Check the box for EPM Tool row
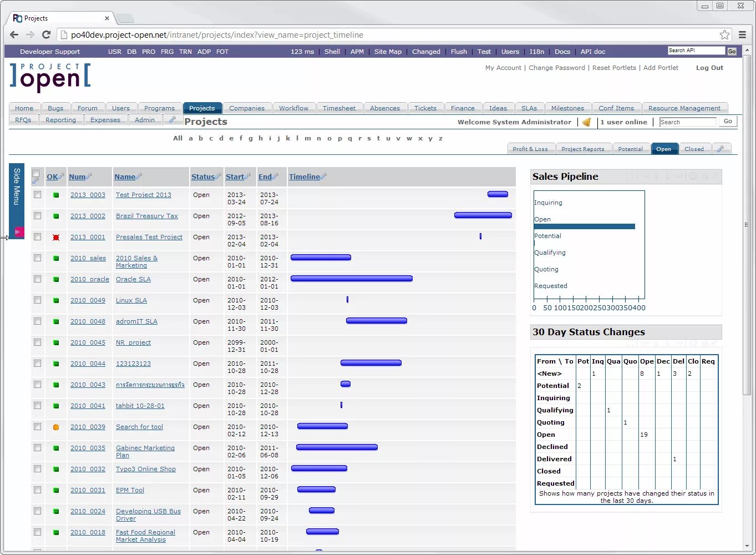Screen dimensions: 756x555 coord(37,490)
